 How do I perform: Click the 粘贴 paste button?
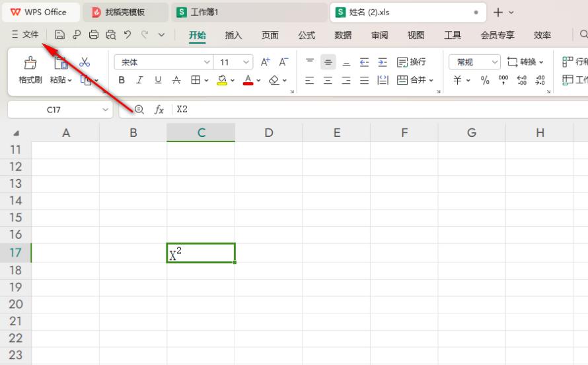click(60, 70)
